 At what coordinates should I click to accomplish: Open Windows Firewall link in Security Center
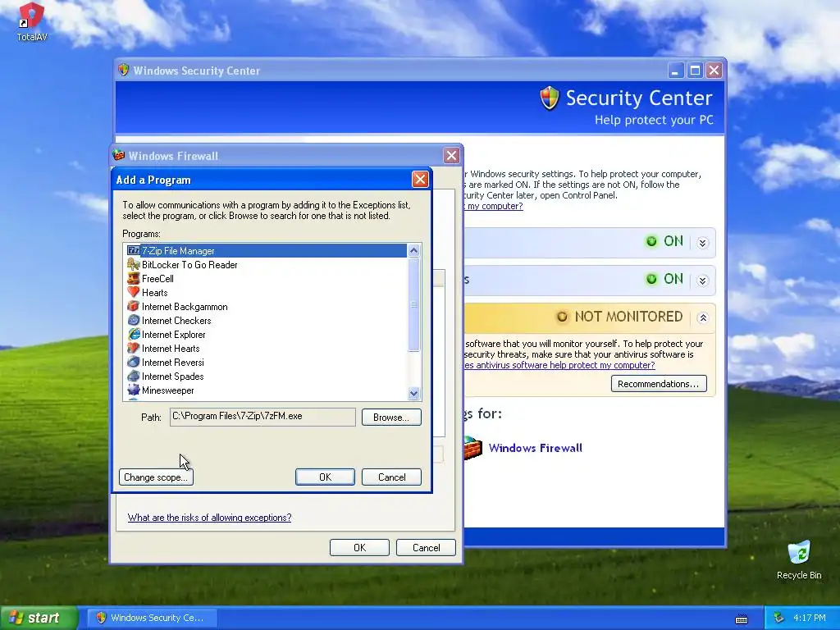pyautogui.click(x=535, y=448)
